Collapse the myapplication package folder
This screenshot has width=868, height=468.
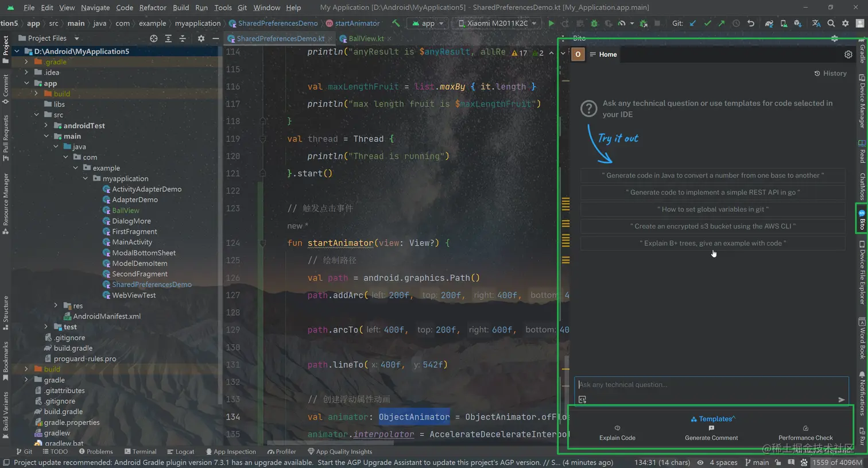coord(86,179)
